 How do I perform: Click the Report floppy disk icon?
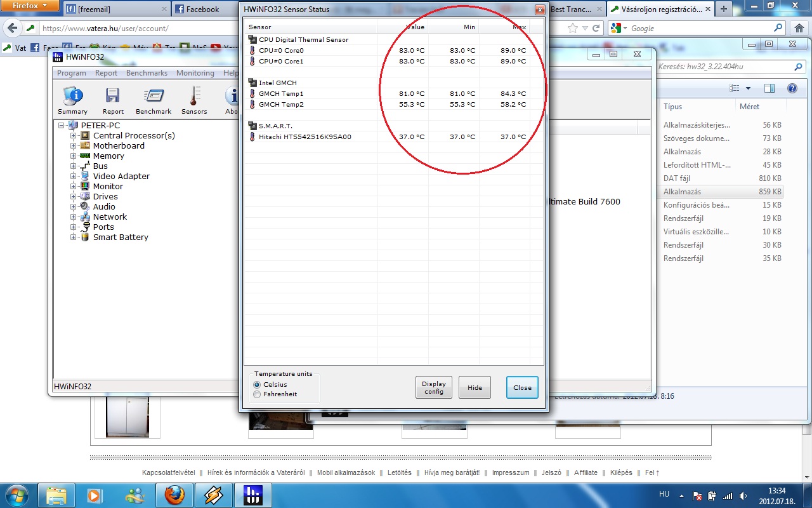[x=113, y=96]
